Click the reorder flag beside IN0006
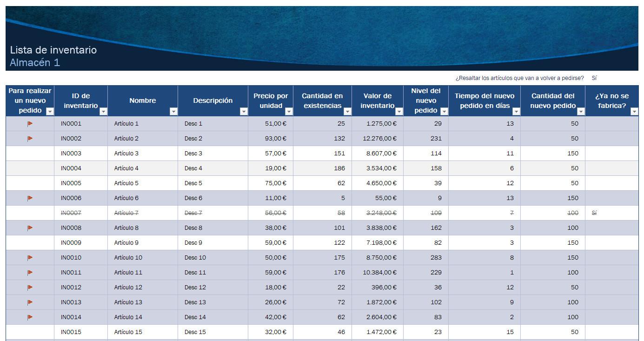644x341 pixels. pyautogui.click(x=30, y=198)
